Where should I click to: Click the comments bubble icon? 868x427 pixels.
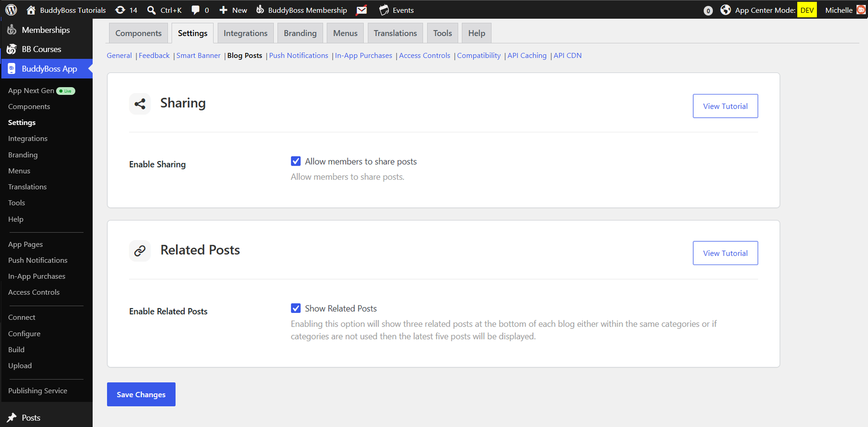pyautogui.click(x=195, y=10)
